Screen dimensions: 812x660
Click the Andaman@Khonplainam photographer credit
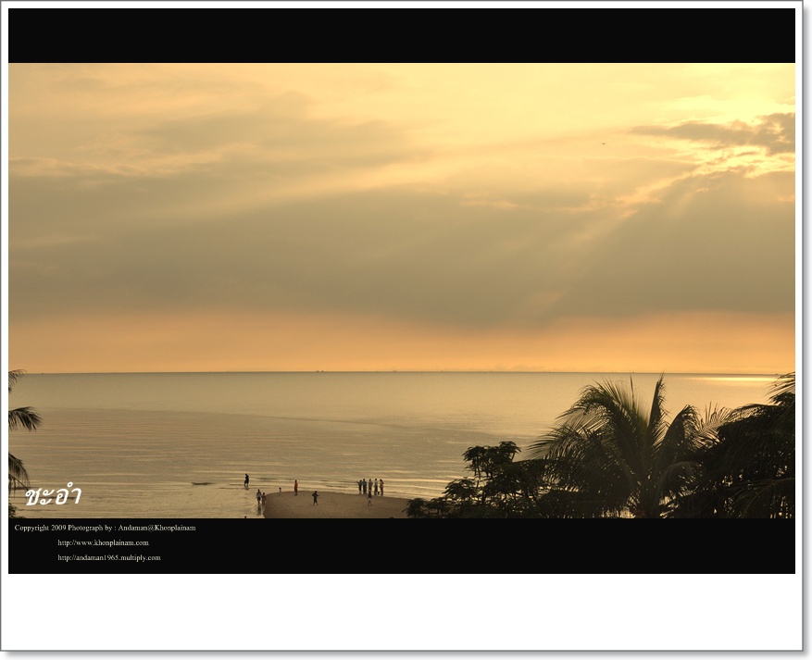(156, 528)
